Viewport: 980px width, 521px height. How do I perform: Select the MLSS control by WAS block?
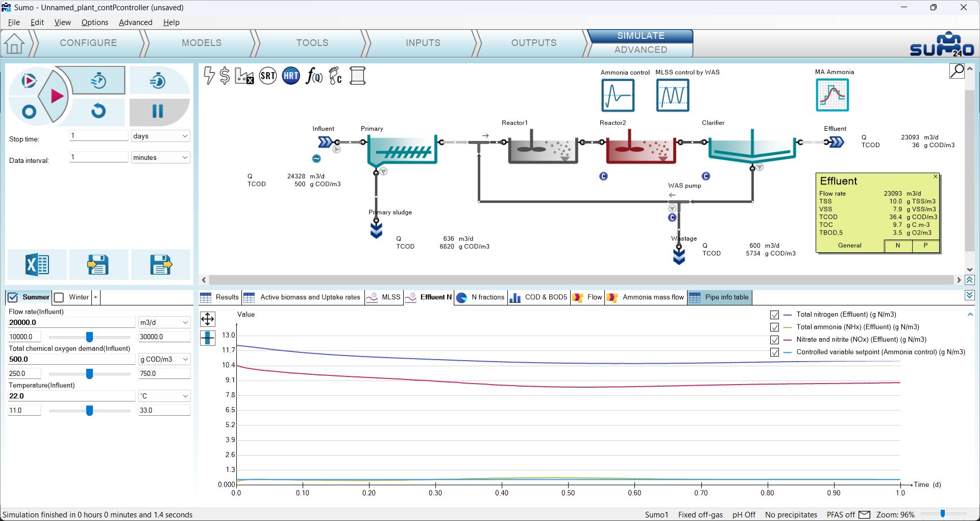[673, 96]
